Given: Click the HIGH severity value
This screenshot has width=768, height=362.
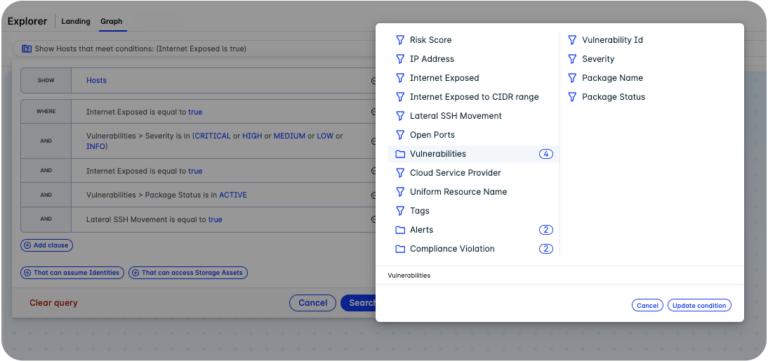Looking at the screenshot, I should [252, 136].
